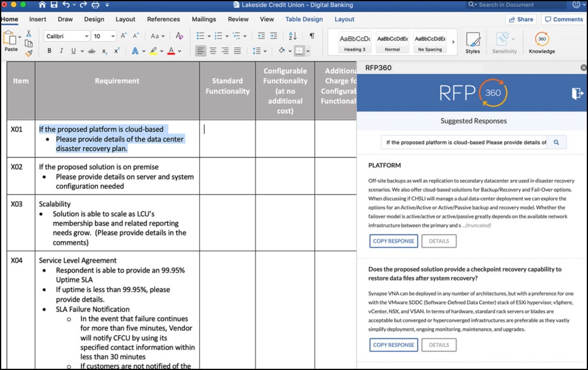
Task: Toggle bold formatting
Action: [x=49, y=51]
